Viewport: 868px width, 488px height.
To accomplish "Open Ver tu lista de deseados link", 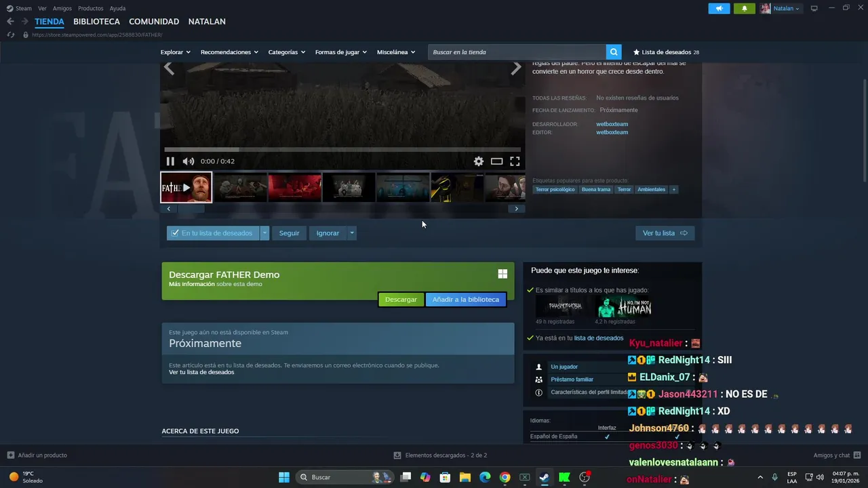I will [x=201, y=372].
